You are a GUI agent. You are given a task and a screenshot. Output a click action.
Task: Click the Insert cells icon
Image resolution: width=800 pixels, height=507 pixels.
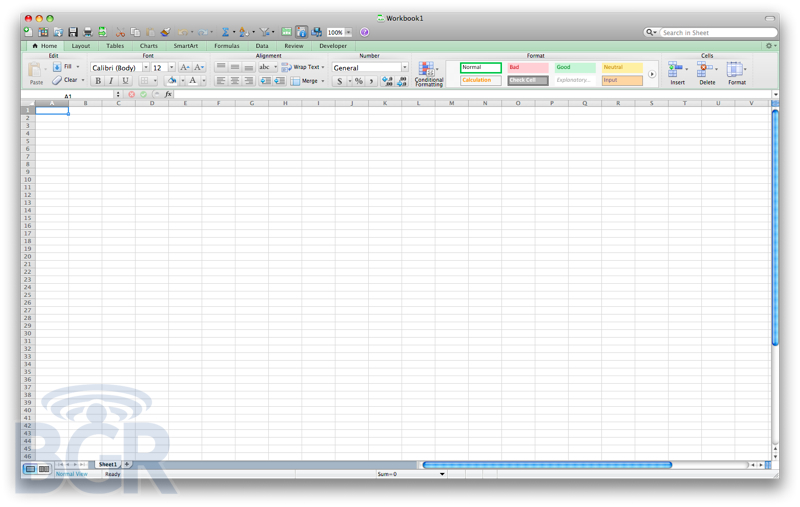click(677, 72)
